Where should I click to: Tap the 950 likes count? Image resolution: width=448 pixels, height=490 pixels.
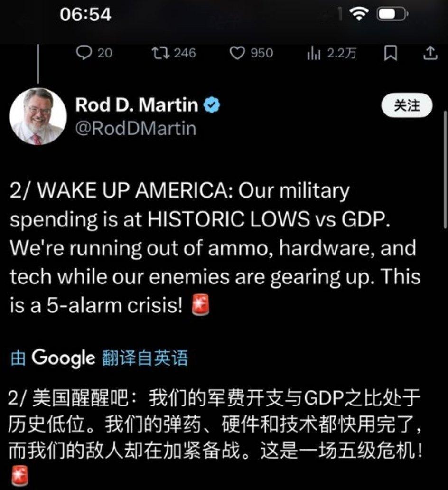[262, 53]
